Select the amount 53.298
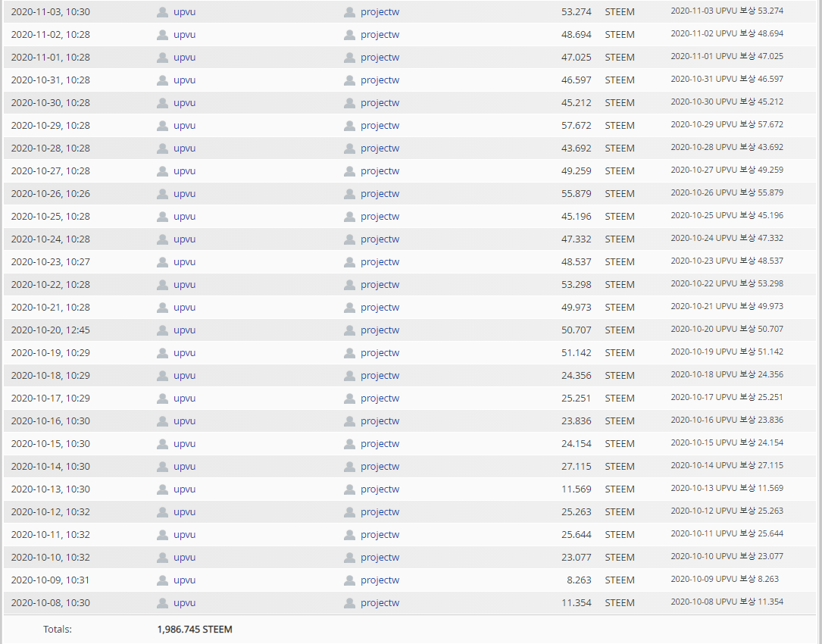Viewport: 822px width, 644px height. coord(576,285)
